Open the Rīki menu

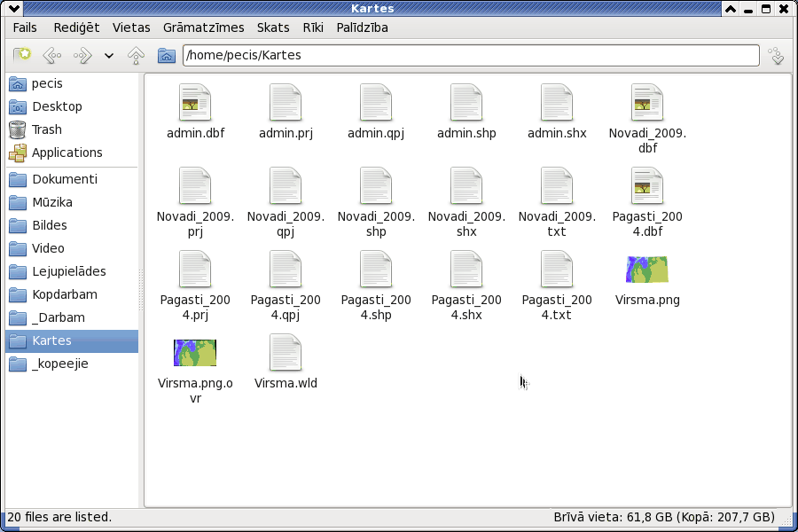tap(313, 27)
